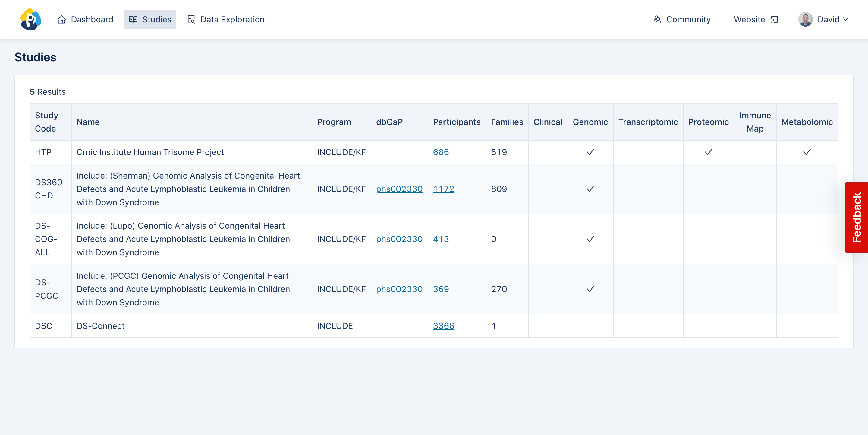Image resolution: width=868 pixels, height=435 pixels.
Task: Open 413 participants link for DS-COG-ALL
Action: click(x=441, y=239)
